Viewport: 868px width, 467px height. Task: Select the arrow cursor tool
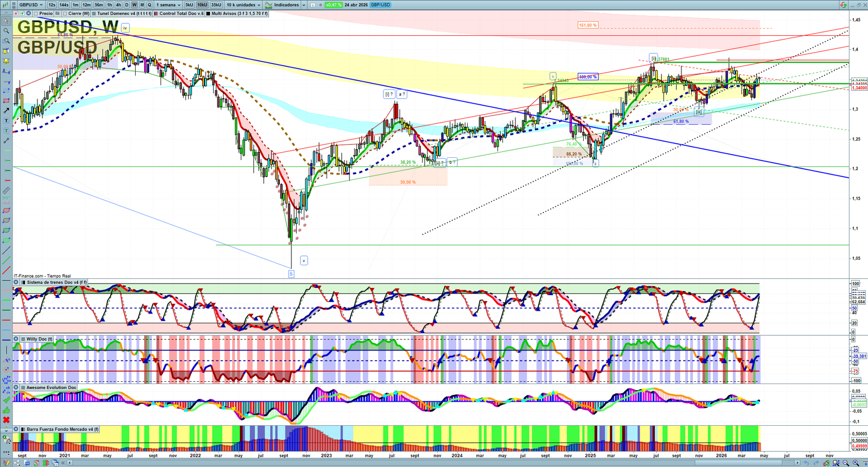[6, 21]
